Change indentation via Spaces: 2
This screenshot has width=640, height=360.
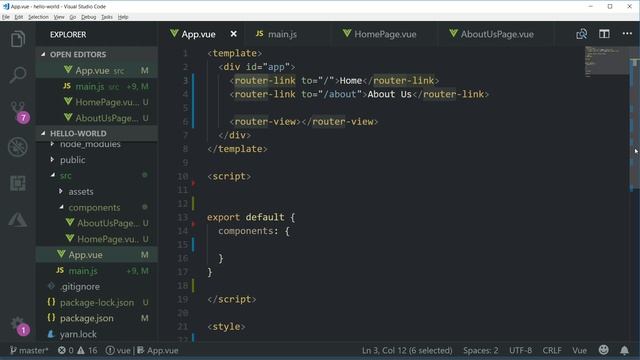point(480,350)
